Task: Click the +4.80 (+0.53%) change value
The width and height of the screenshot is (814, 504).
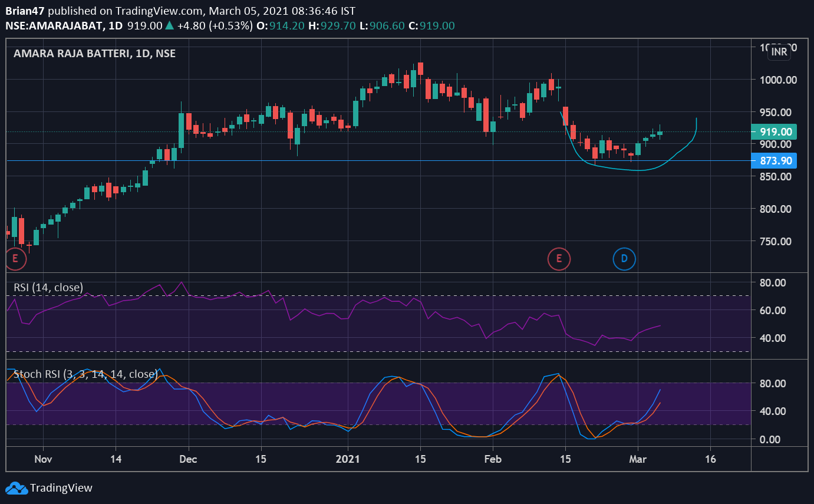Action: point(215,26)
